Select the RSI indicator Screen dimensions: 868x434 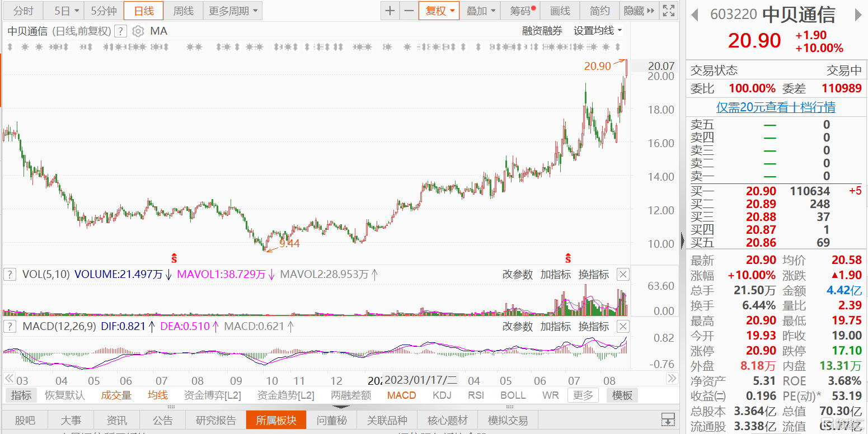(x=476, y=395)
